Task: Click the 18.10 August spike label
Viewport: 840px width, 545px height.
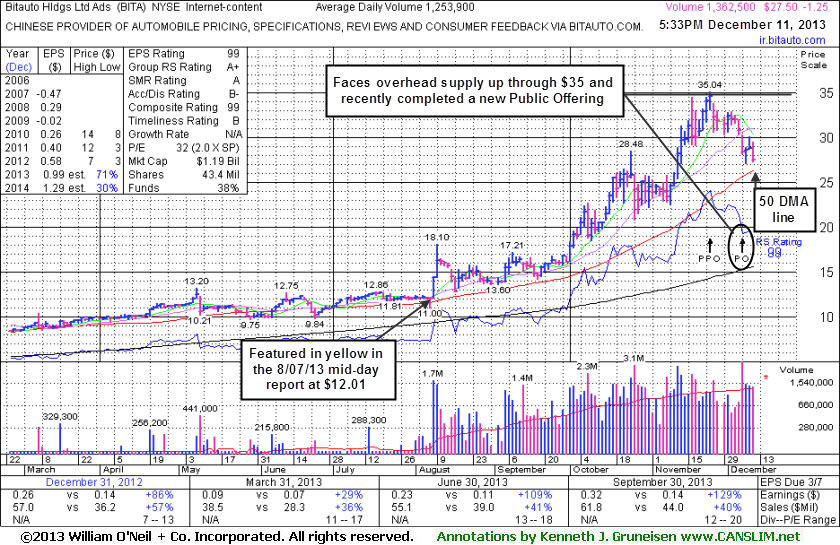Action: pos(437,237)
